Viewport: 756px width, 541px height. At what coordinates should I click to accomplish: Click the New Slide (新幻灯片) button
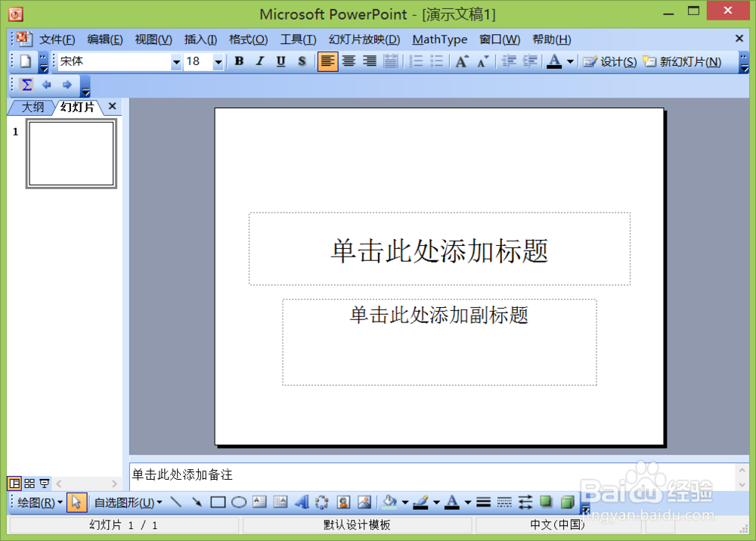tap(682, 62)
